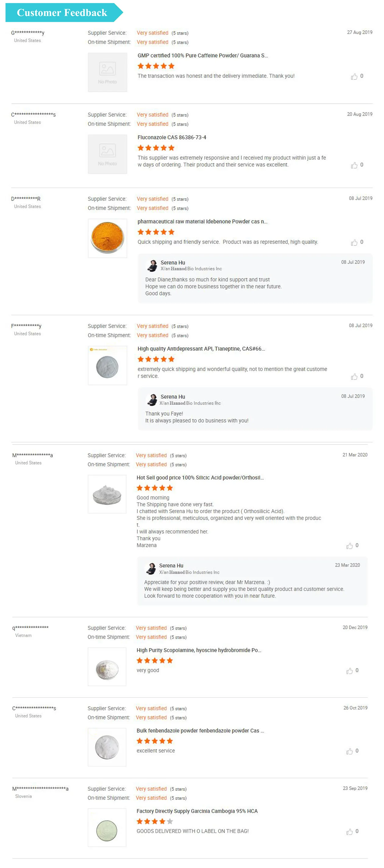Like the Caffeine Powder review with thumbs-up

pyautogui.click(x=354, y=76)
